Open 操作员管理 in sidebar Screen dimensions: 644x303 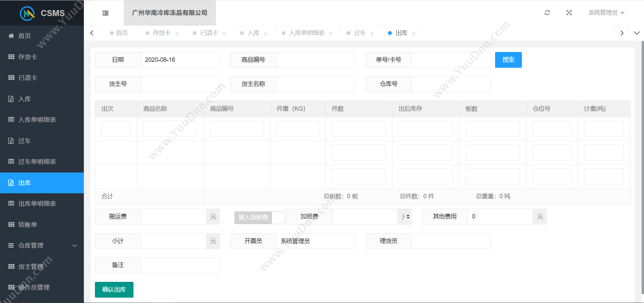coord(42,288)
